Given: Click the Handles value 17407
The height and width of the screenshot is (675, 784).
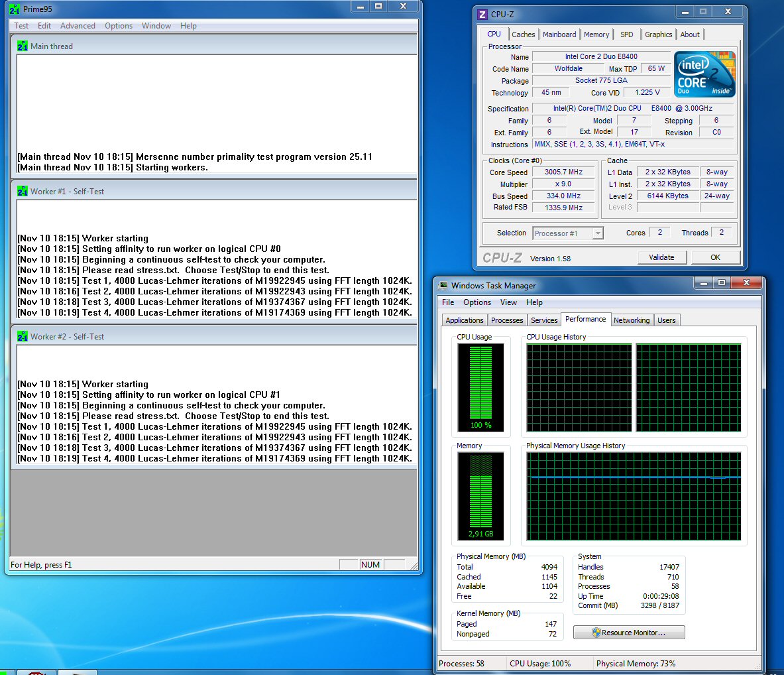Looking at the screenshot, I should 669,567.
